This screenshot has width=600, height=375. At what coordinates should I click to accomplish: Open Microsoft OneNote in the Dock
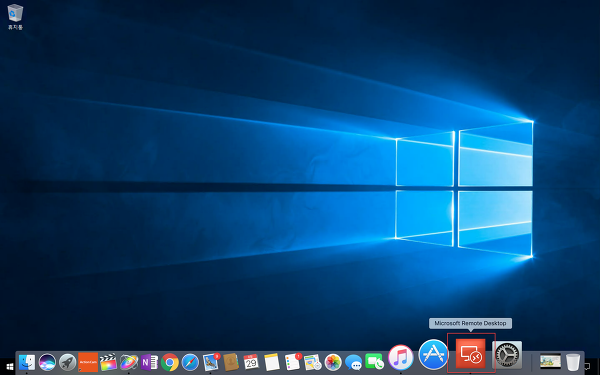tap(149, 362)
